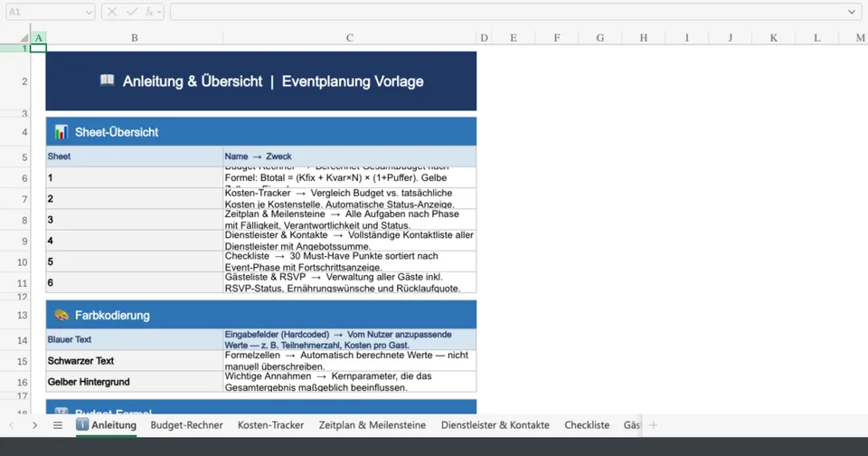Click the 'Name → Zweck' heading cell

(349, 157)
